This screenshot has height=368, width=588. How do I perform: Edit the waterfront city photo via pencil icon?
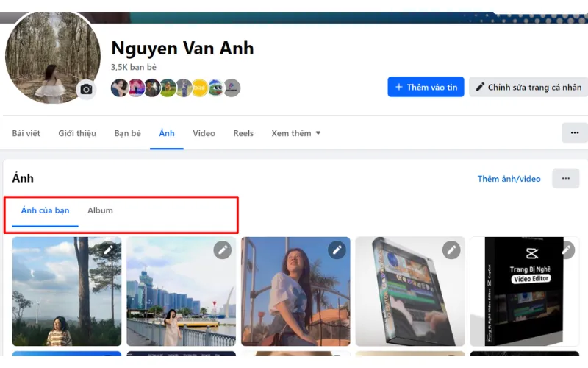pos(223,250)
